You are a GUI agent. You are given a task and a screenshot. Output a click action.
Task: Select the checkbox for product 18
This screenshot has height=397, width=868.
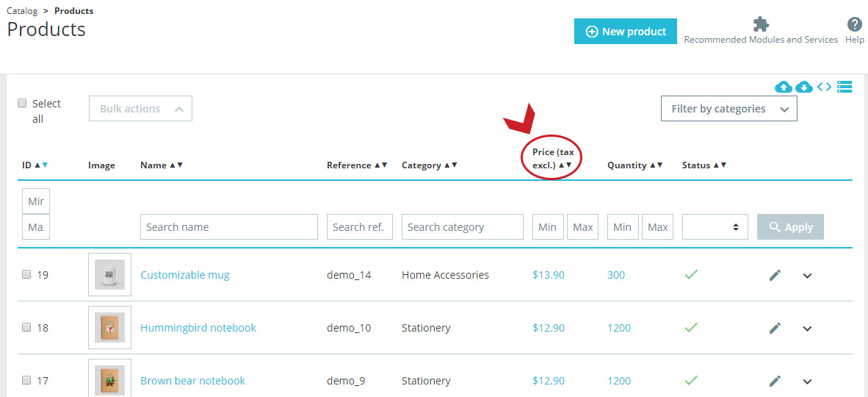tap(26, 327)
